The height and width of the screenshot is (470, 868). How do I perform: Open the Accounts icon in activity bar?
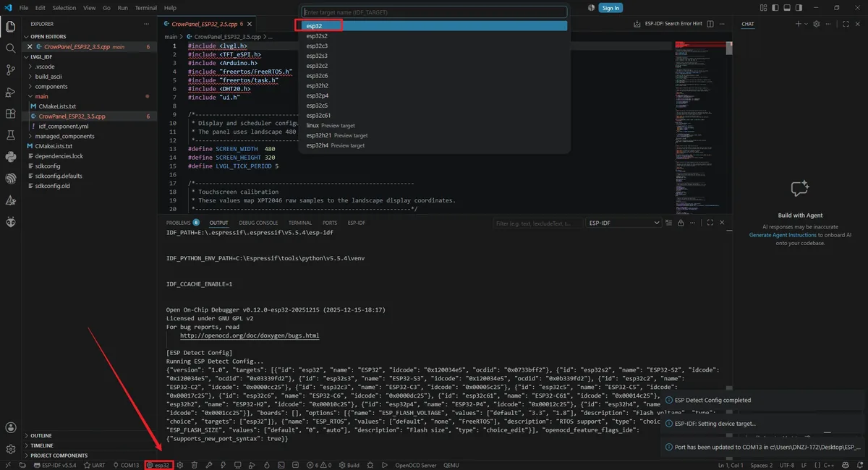pos(11,428)
